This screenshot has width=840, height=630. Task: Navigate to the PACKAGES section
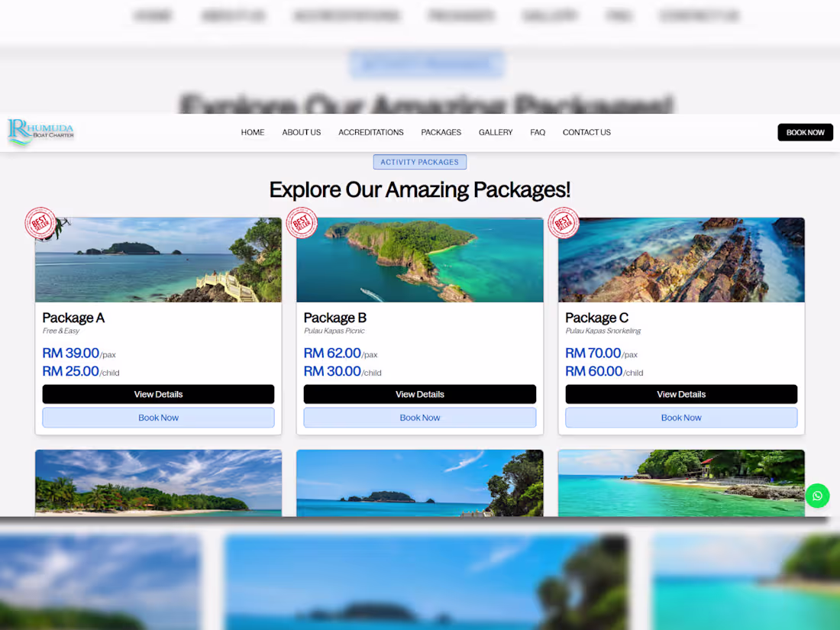pos(441,132)
